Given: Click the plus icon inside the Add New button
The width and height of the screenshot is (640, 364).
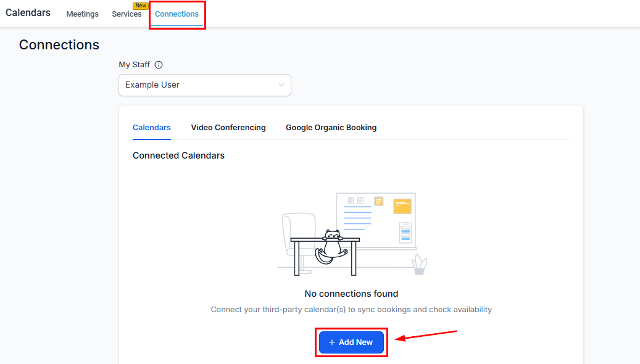Looking at the screenshot, I should point(333,342).
